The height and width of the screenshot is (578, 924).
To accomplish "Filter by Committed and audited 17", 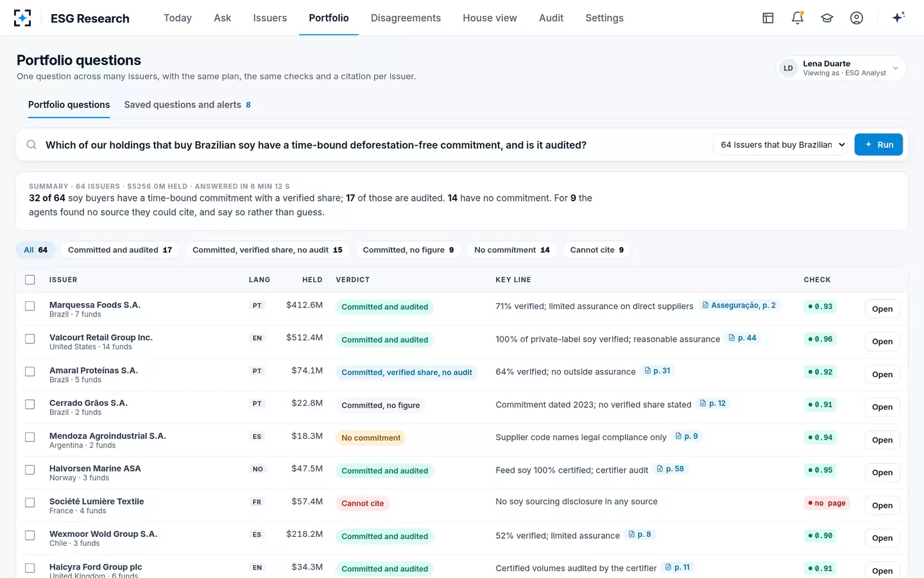I will (120, 250).
